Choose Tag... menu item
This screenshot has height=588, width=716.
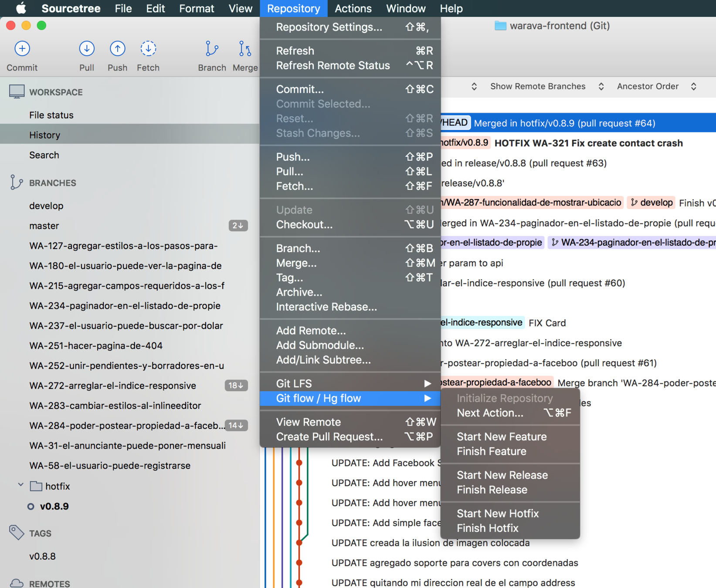pyautogui.click(x=350, y=277)
